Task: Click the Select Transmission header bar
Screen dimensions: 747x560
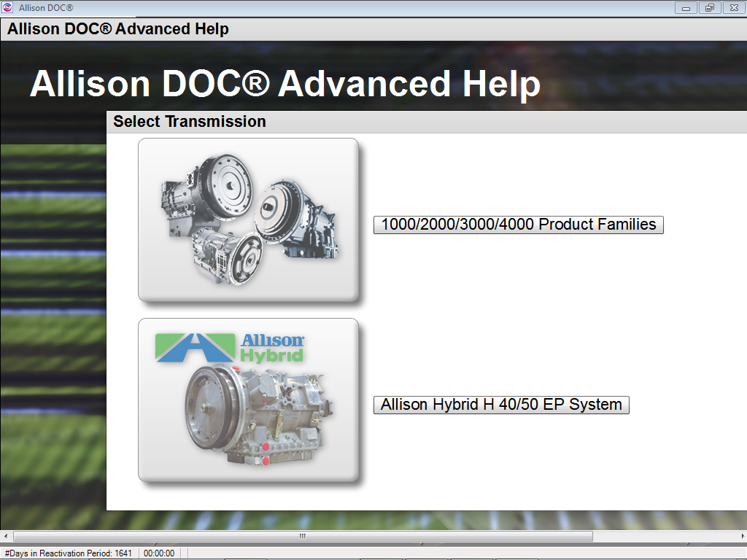Action: (190, 122)
